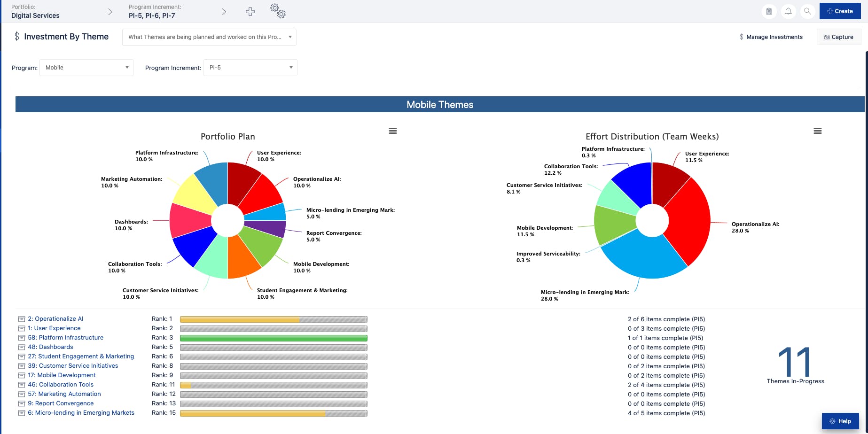Click the dollar icon beside Investment By Theme
This screenshot has width=868, height=434.
tap(16, 36)
